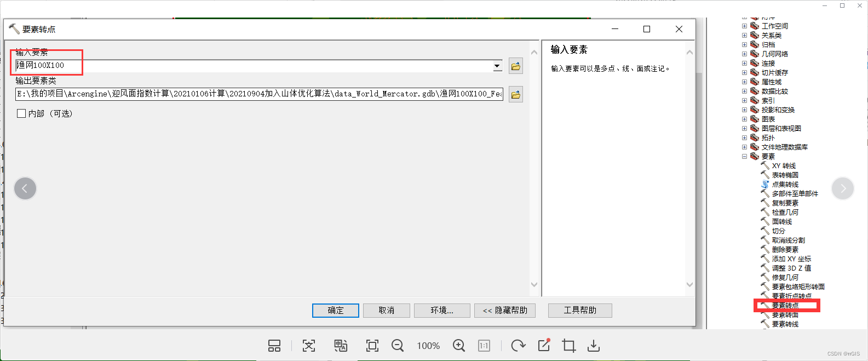
Task: Open the 要素包络矩形转面 tool
Action: tap(798, 287)
